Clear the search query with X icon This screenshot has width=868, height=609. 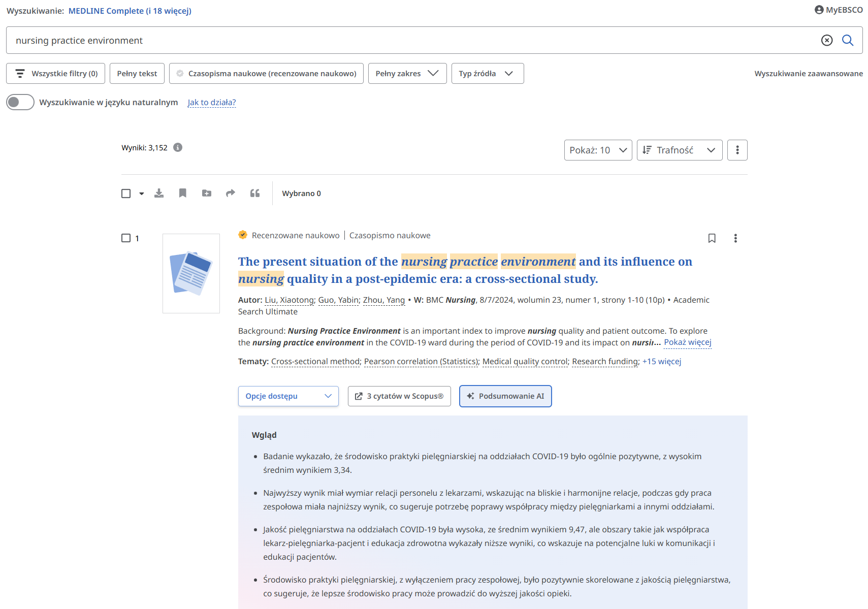[826, 40]
